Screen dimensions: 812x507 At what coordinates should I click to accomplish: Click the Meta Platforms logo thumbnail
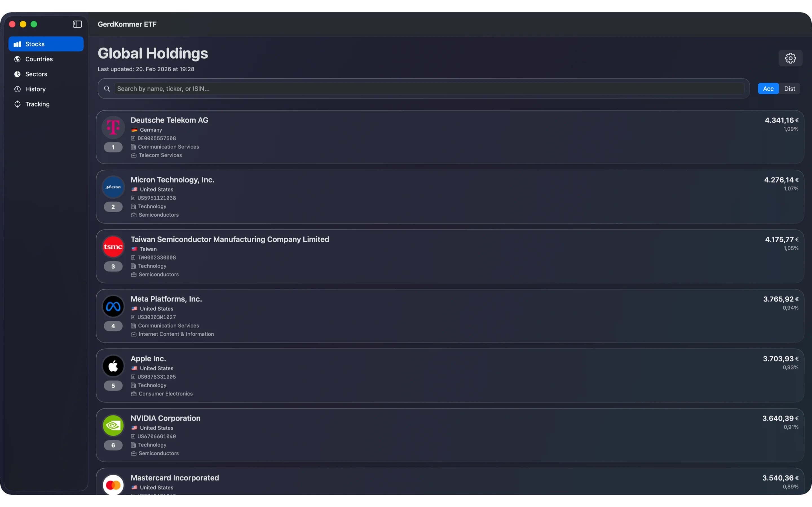click(113, 306)
